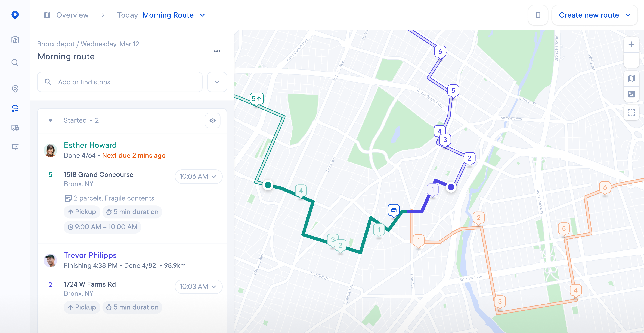Click Today Morning Route breadcrumb label
The height and width of the screenshot is (333, 644).
coord(155,15)
